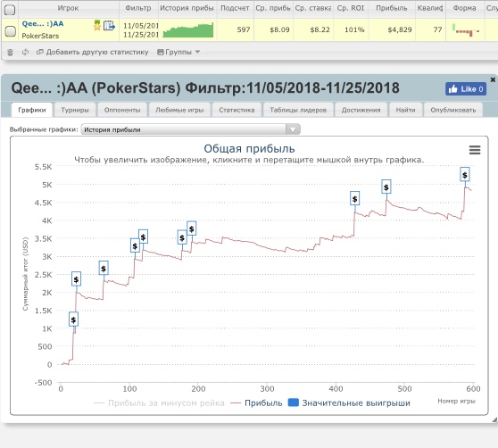This screenshot has height=448, width=498.
Task: Open the Найти tab
Action: tap(405, 110)
